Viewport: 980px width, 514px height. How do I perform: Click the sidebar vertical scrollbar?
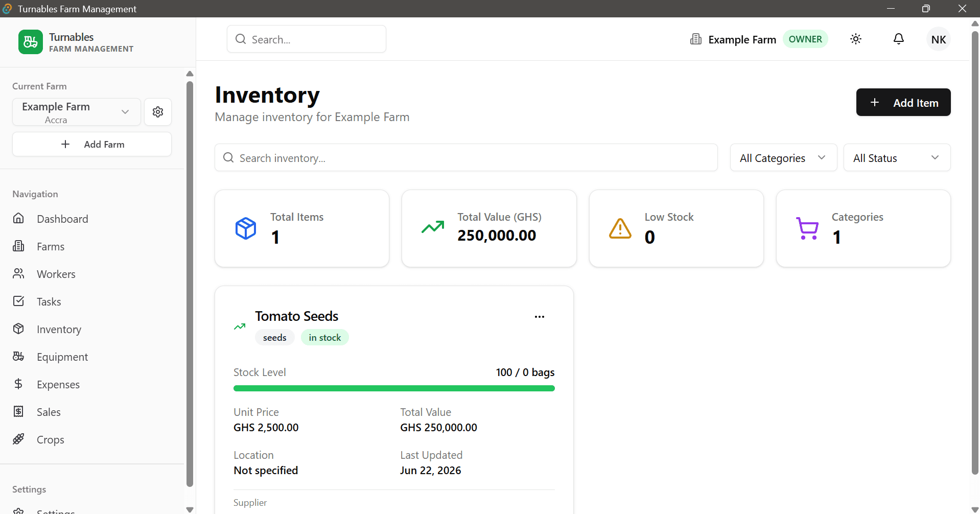click(190, 284)
